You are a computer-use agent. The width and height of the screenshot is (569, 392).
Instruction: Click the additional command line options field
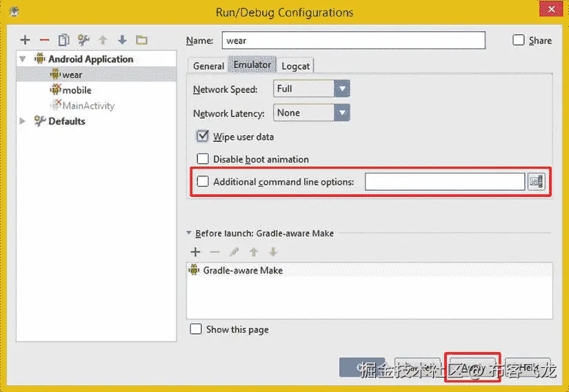(445, 182)
